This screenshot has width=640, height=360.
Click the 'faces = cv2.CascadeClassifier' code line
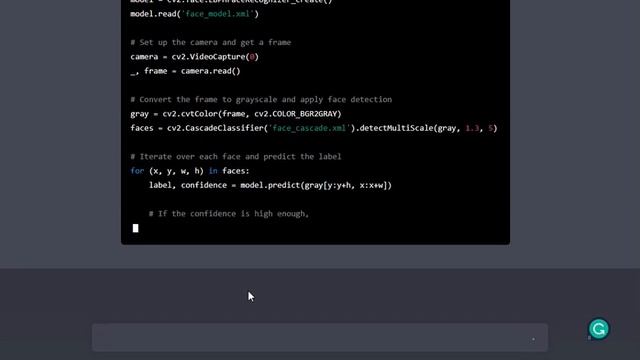pos(313,128)
